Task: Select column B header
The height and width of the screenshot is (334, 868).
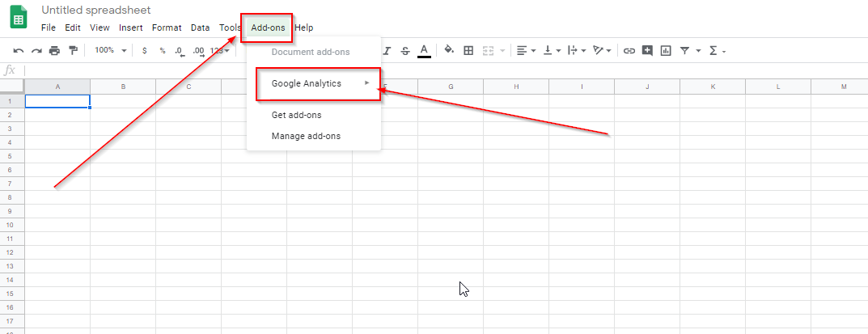Action: (123, 87)
